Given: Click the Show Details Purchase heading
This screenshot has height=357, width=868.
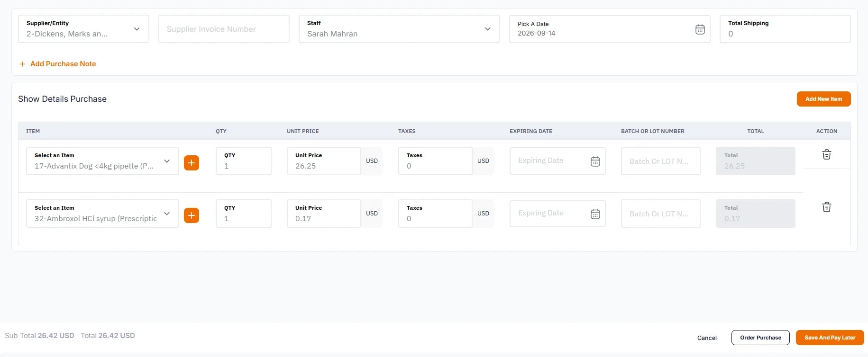Looking at the screenshot, I should [x=62, y=99].
